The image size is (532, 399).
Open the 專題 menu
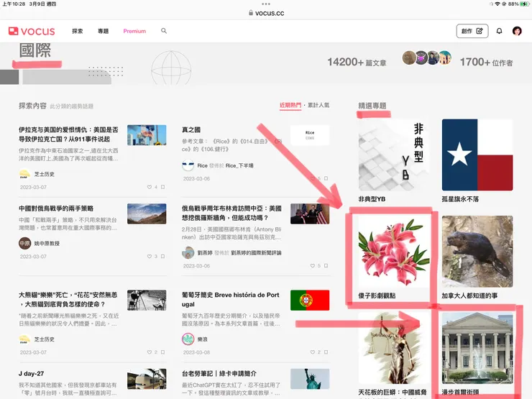(x=103, y=31)
